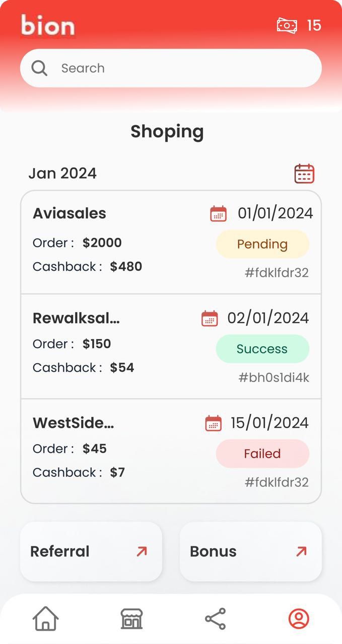Click calendar icon beside 02/01/2024

210,318
